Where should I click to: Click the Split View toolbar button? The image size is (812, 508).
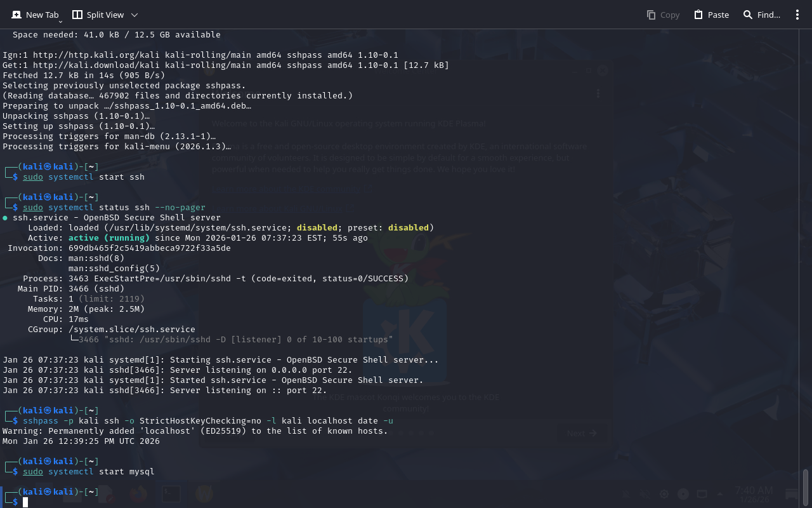[x=99, y=15]
